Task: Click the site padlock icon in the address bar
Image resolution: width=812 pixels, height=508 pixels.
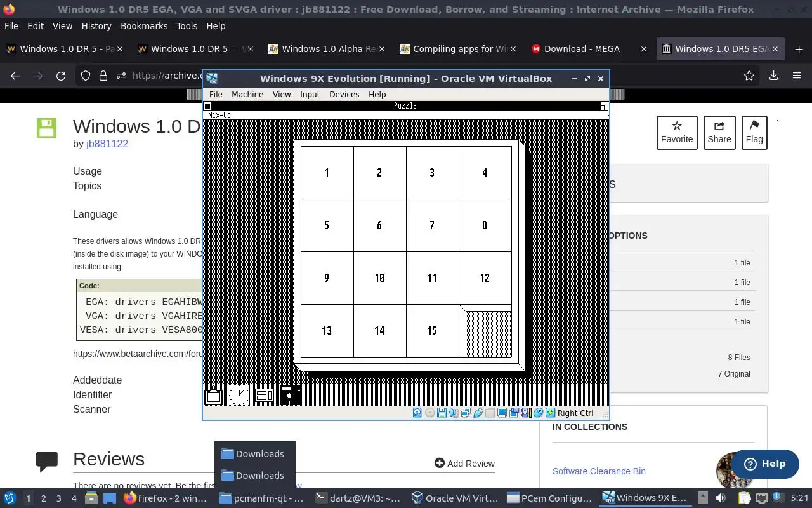Action: tap(103, 76)
